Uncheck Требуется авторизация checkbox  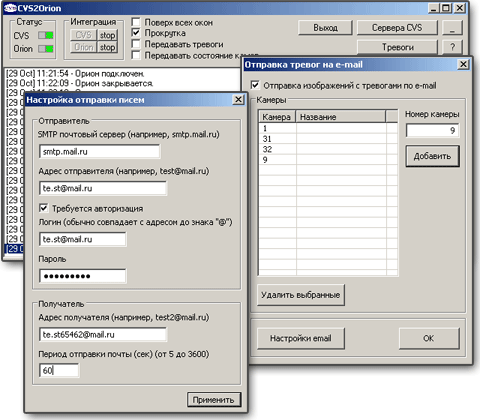(43, 208)
